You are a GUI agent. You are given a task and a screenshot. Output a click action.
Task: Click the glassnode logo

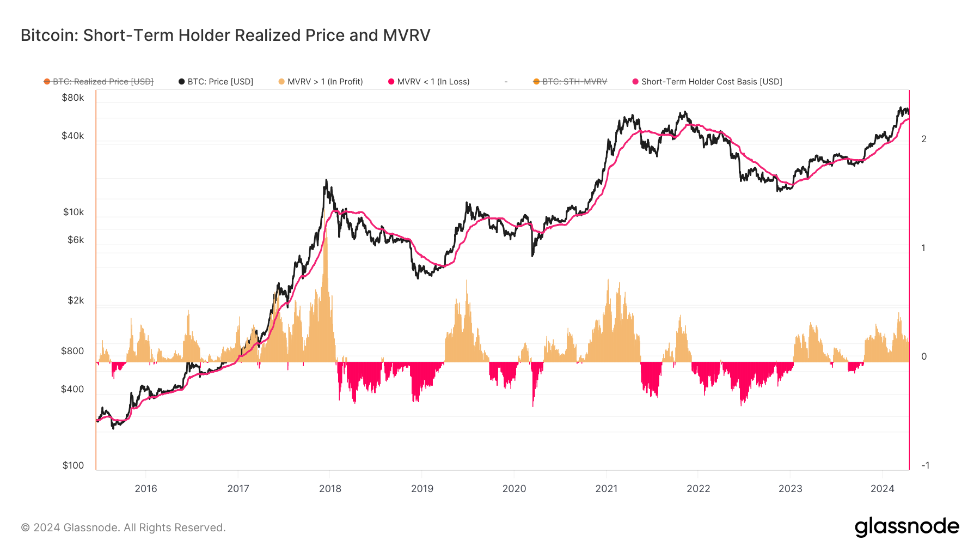[x=906, y=527]
